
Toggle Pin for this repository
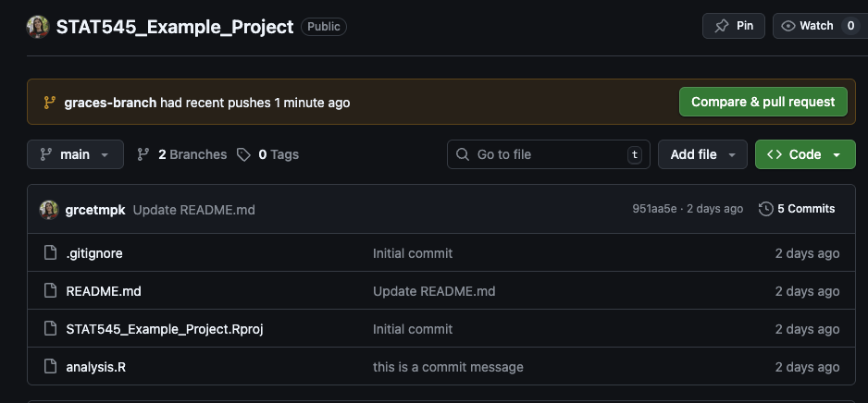coord(734,26)
